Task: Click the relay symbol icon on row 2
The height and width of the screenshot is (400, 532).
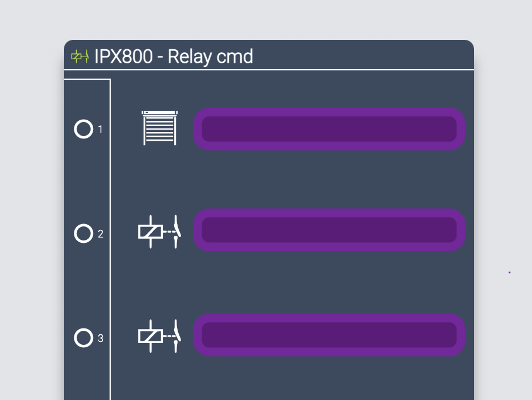Action: click(160, 232)
